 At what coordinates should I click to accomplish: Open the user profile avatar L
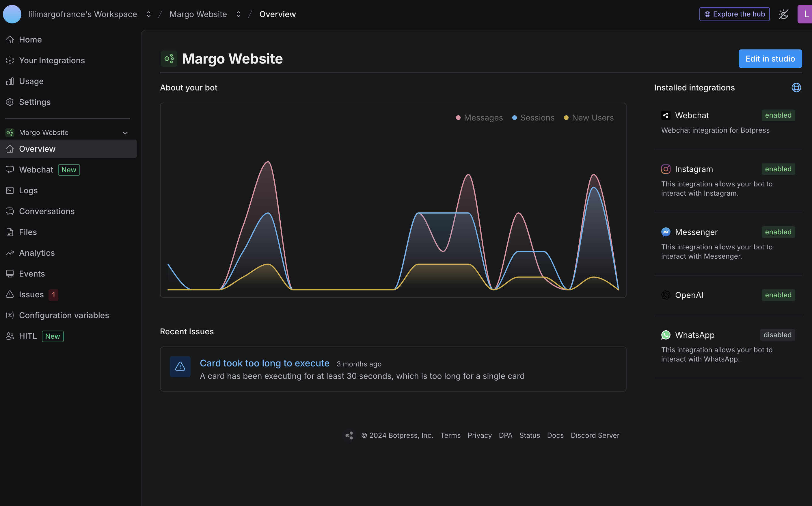(805, 14)
